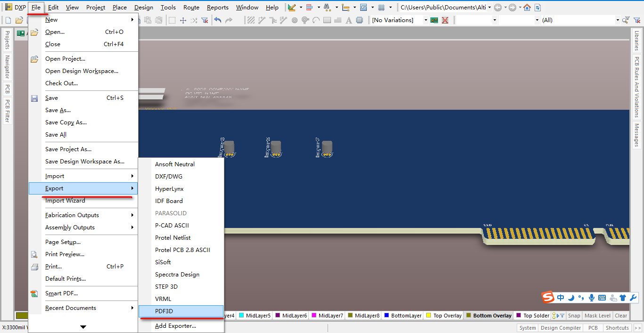
Task: Click the Undo arrow icon
Action: click(217, 20)
